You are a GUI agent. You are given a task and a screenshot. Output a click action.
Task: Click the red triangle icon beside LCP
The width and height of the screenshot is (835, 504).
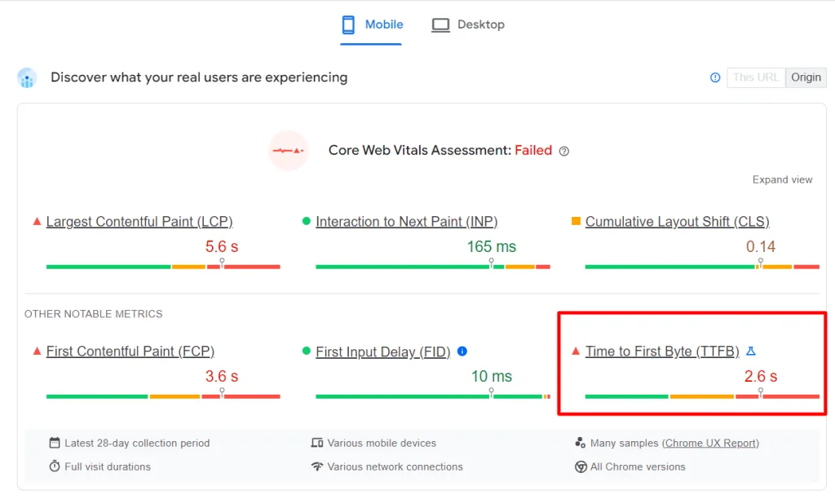point(37,221)
